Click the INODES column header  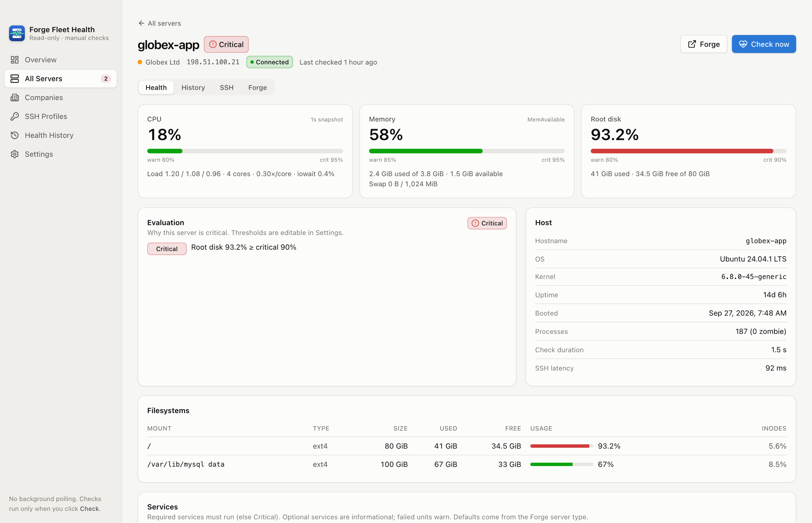click(774, 429)
